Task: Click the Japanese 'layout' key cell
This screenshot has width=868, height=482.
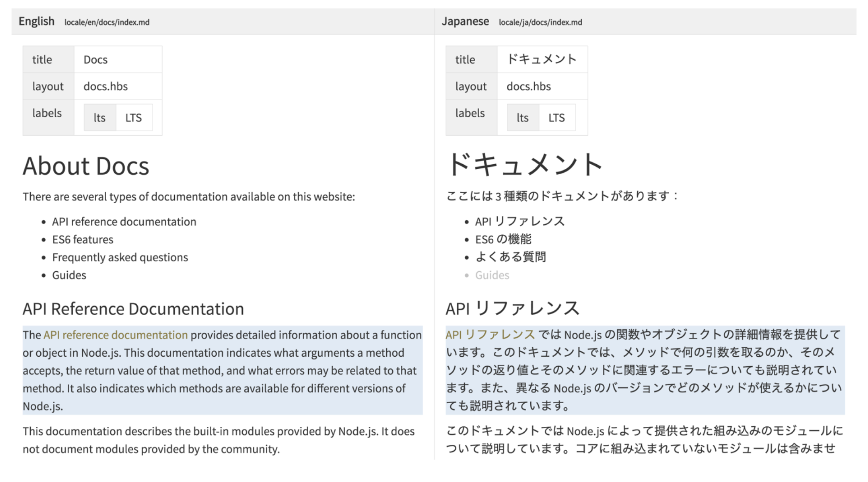Action: tap(472, 86)
